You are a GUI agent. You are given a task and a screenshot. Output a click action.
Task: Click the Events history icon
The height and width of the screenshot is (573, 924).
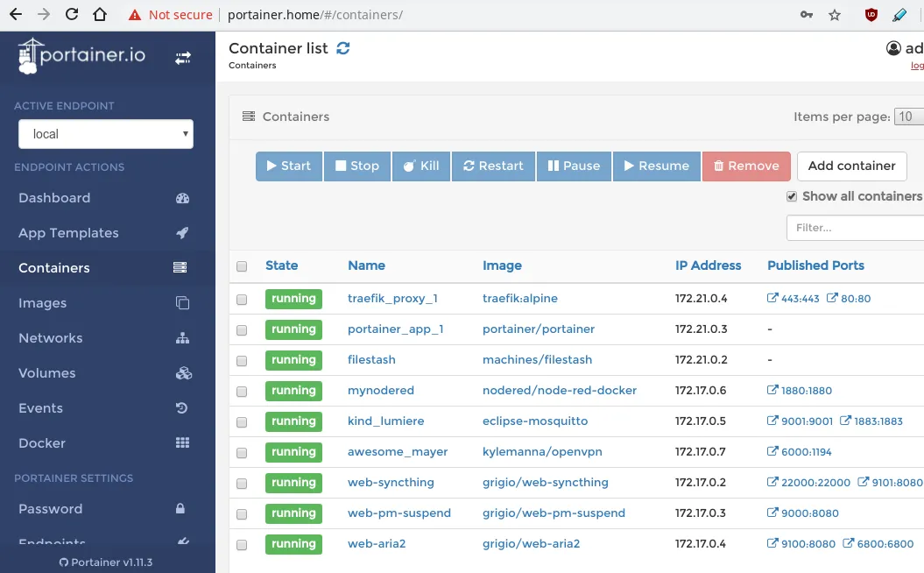(182, 408)
